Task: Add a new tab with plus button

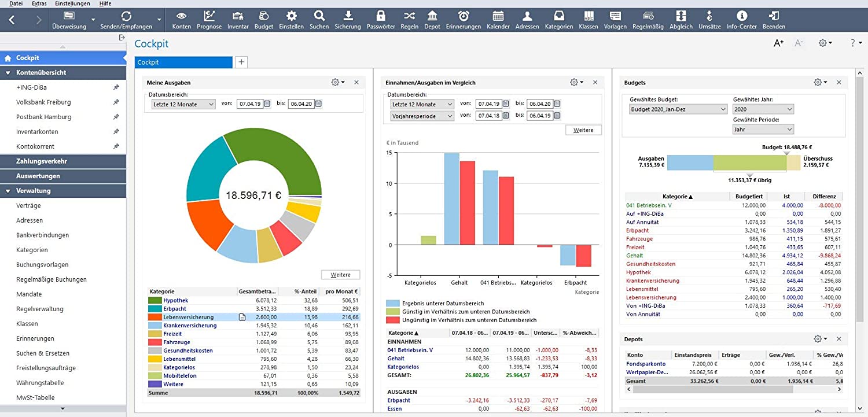Action: (241, 62)
